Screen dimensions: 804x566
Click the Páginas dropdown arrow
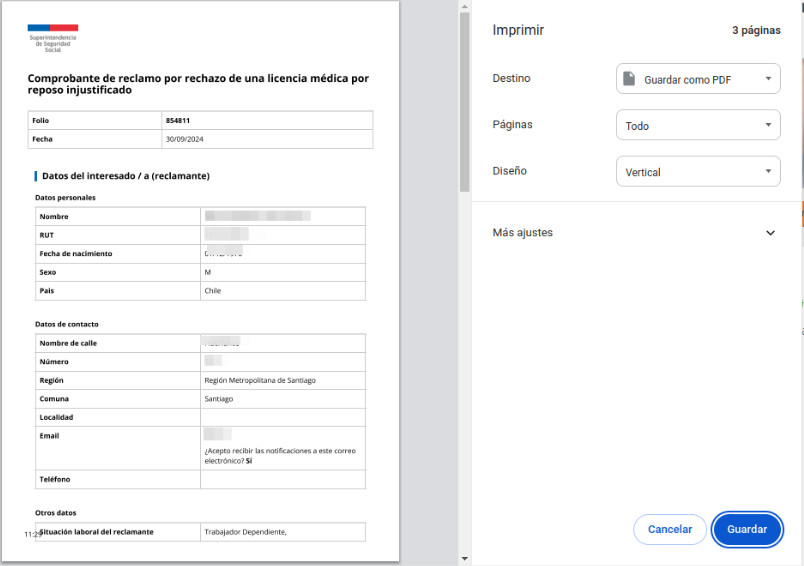(x=768, y=125)
